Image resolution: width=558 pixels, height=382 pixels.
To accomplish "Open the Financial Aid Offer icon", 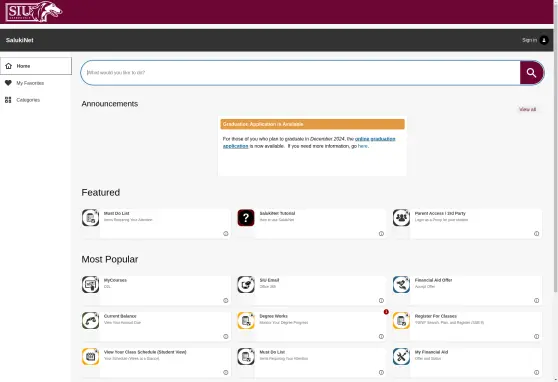I will [401, 284].
